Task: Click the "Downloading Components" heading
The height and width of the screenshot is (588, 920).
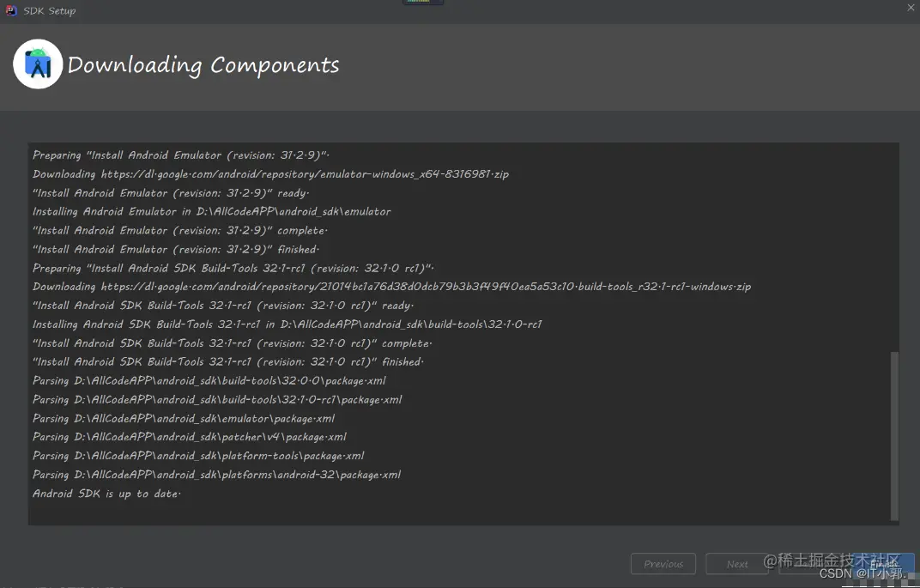Action: [203, 64]
